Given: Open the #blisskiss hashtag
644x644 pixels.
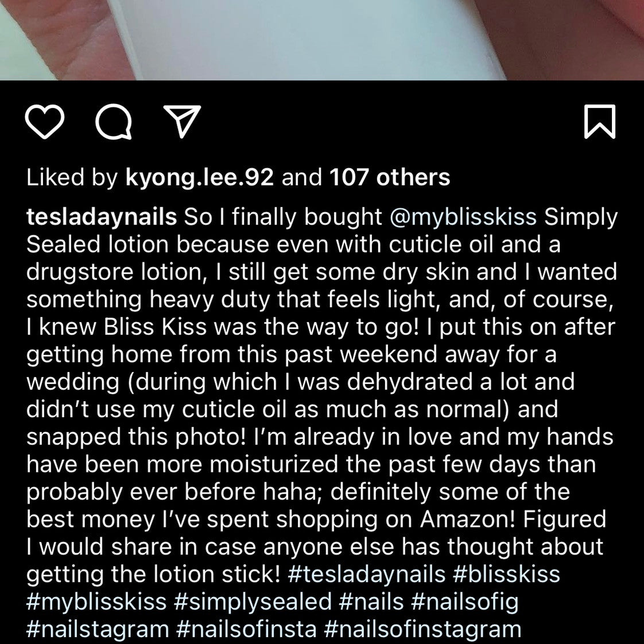Looking at the screenshot, I should 506,574.
